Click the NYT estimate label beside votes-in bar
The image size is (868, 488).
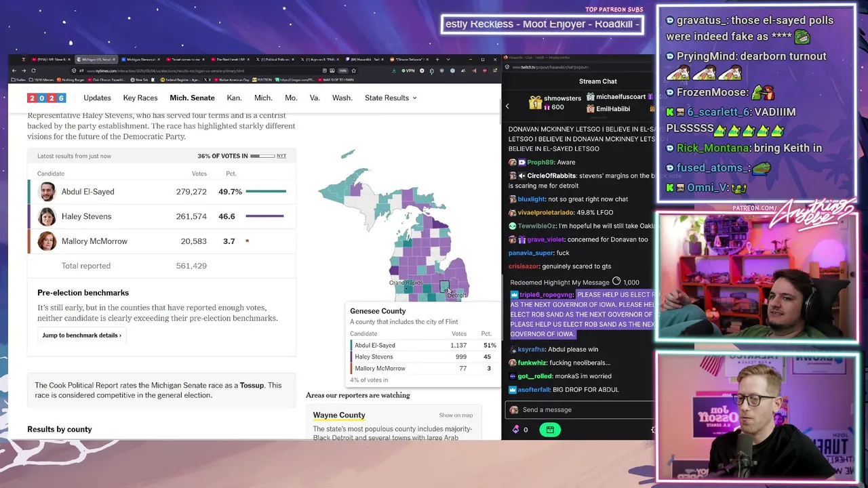pyautogui.click(x=281, y=156)
